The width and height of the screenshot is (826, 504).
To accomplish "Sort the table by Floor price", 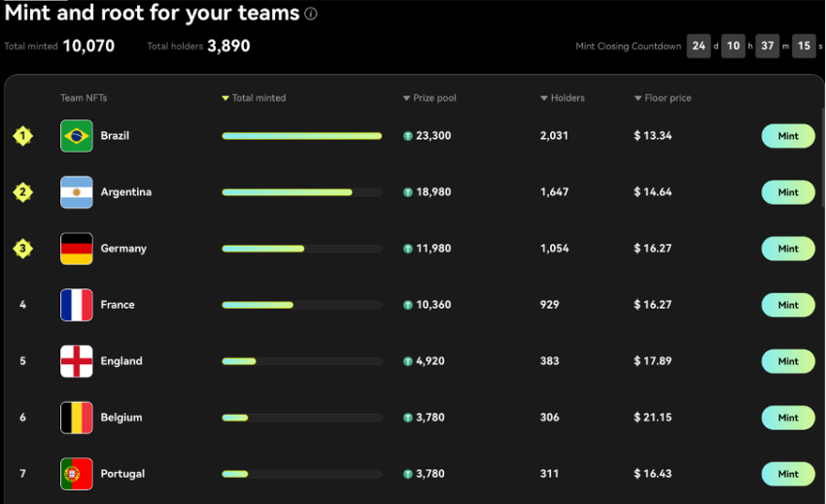I will point(663,98).
